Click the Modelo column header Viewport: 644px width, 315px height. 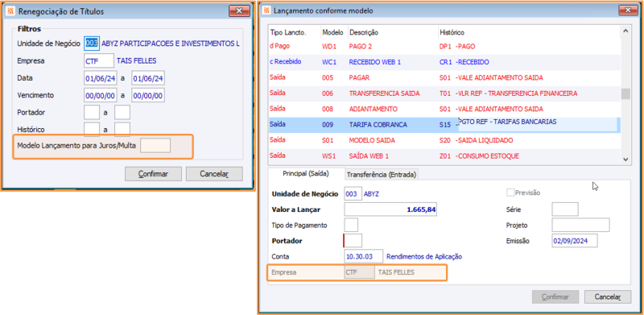click(333, 32)
